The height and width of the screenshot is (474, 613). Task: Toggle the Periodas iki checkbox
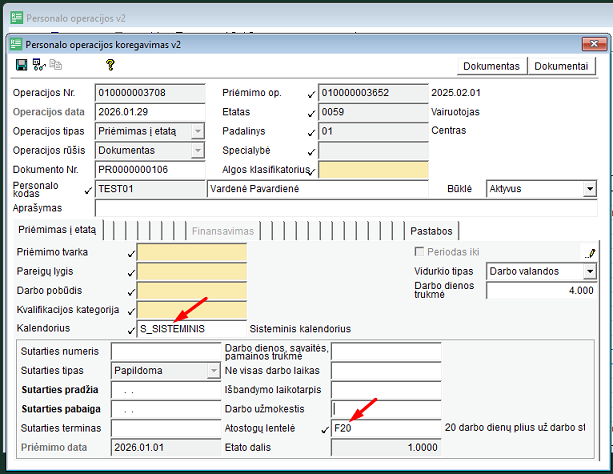coord(420,251)
